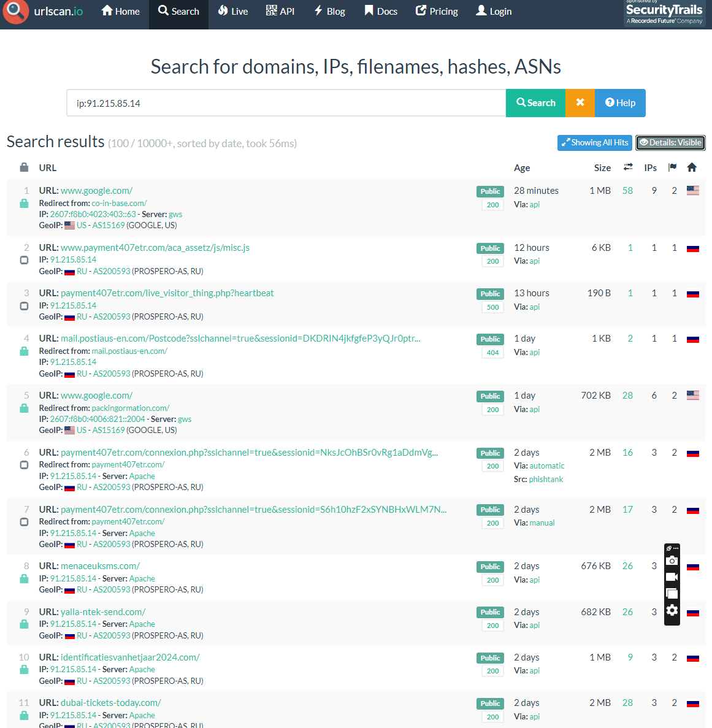Click the open lock icon of row 3
712x728 pixels.
(x=24, y=306)
